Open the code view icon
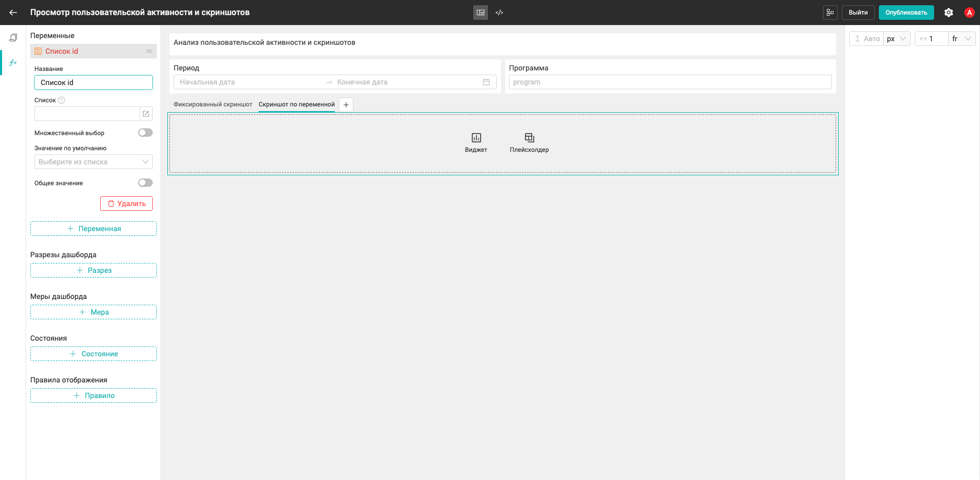 (499, 13)
